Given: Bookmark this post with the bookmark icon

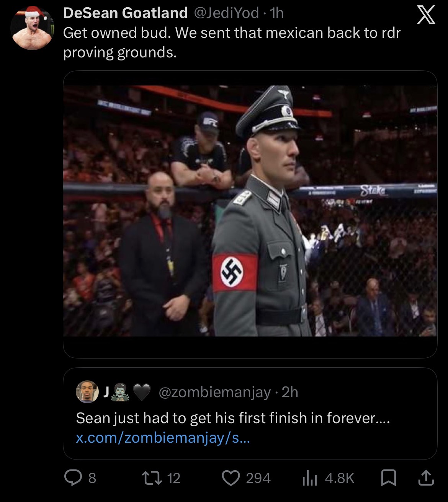Looking at the screenshot, I should click(388, 478).
